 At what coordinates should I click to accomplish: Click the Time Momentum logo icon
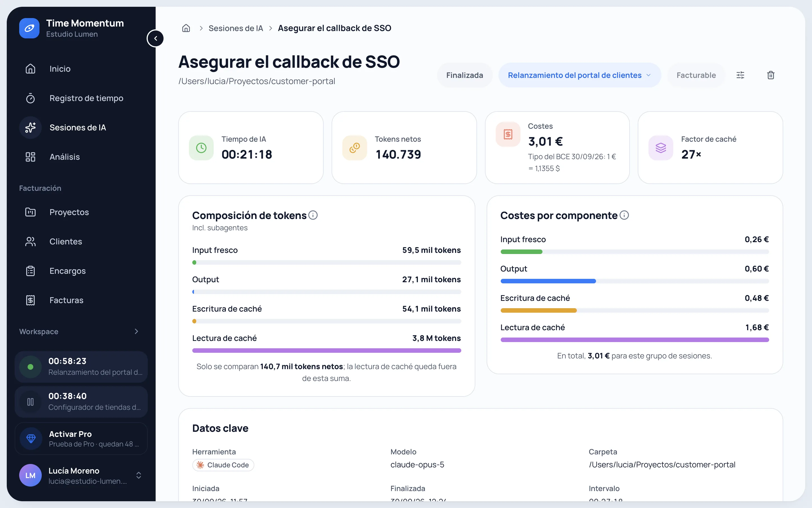click(x=29, y=28)
